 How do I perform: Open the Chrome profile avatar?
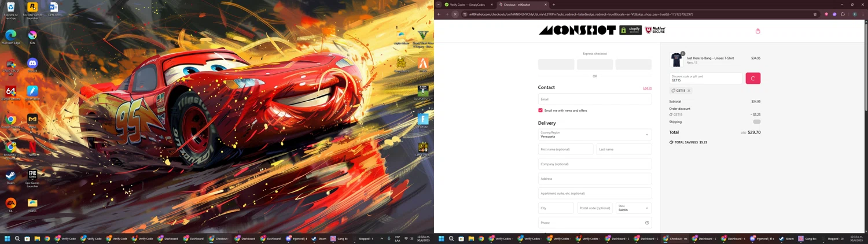[854, 14]
